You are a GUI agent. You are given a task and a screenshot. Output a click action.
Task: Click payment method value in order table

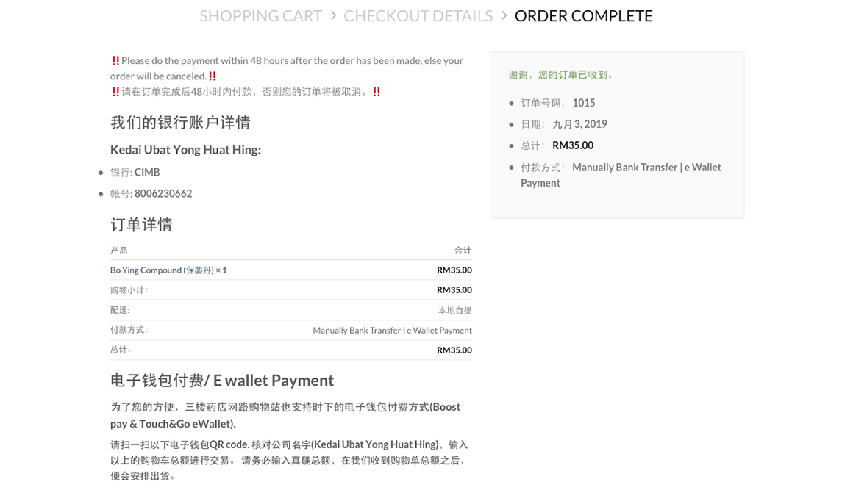pyautogui.click(x=393, y=330)
